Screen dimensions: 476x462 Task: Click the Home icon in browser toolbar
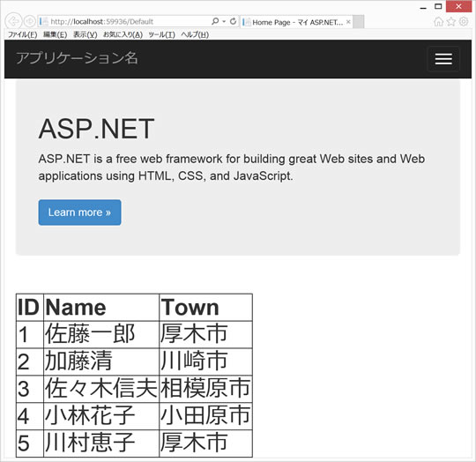438,21
